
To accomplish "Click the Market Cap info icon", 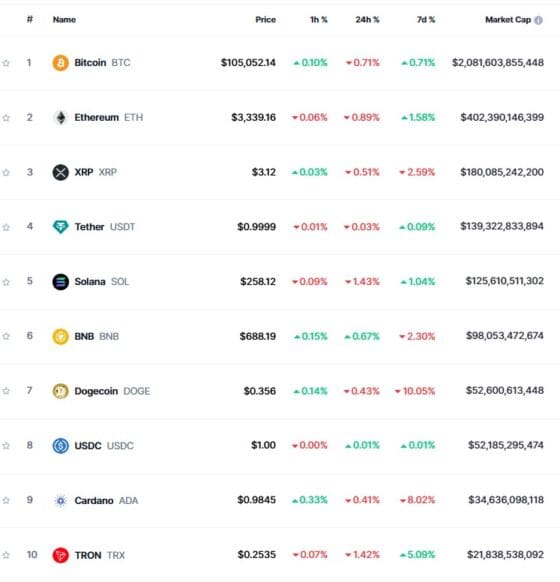I will [538, 20].
